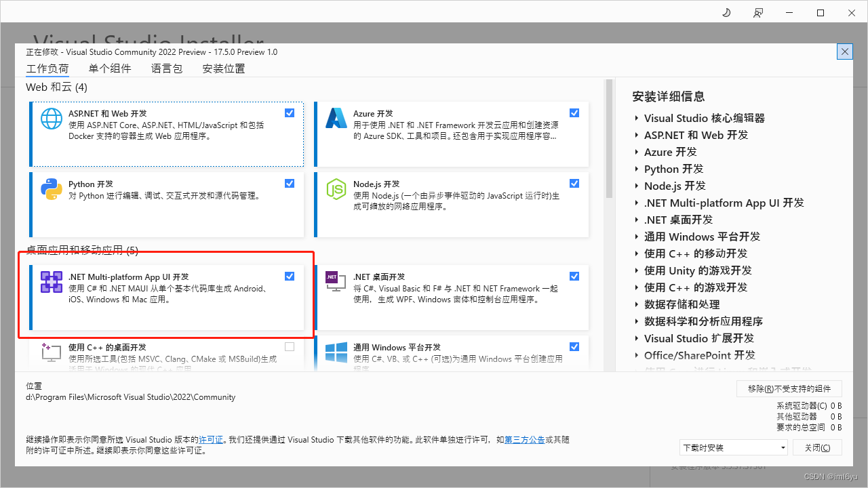Click the Web 和云 (4) section heading

pyautogui.click(x=57, y=87)
